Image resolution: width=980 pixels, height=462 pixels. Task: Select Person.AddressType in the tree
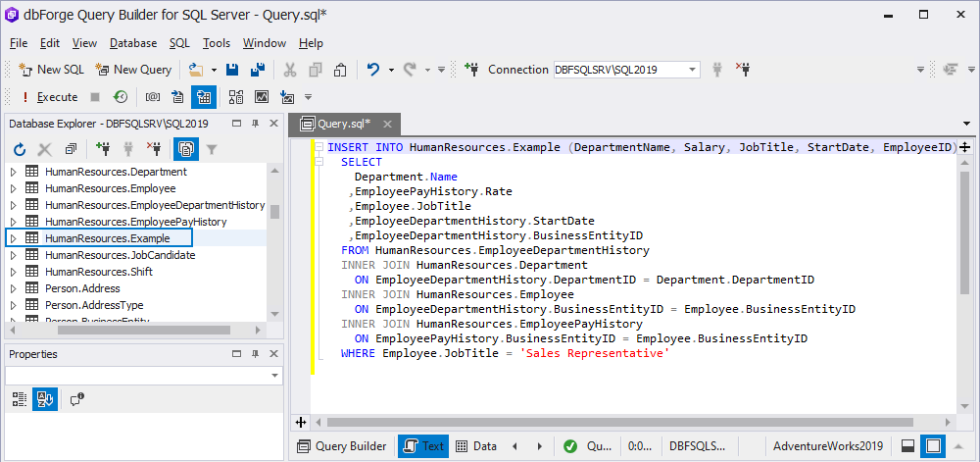[94, 305]
